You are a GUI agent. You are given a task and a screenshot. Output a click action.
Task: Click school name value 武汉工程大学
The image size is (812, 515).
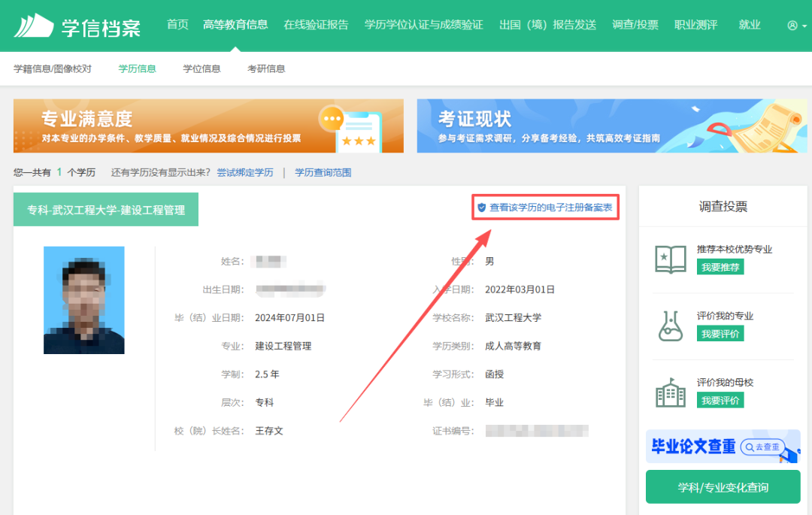[514, 318]
